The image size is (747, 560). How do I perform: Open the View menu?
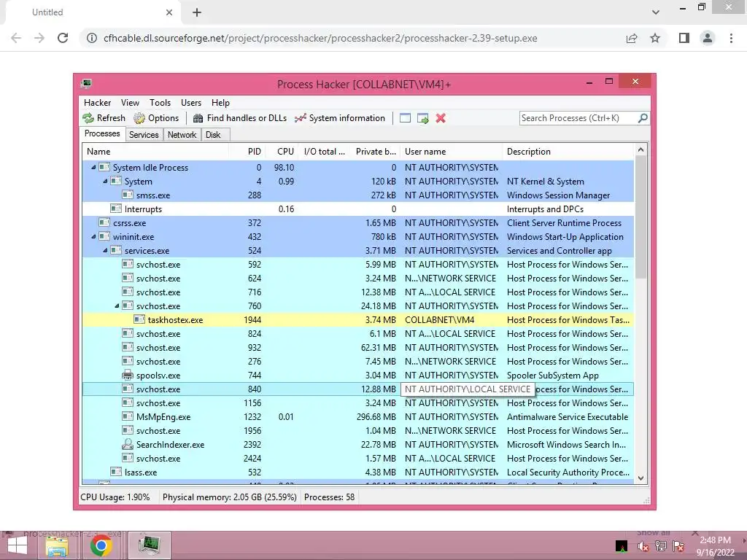pos(130,102)
